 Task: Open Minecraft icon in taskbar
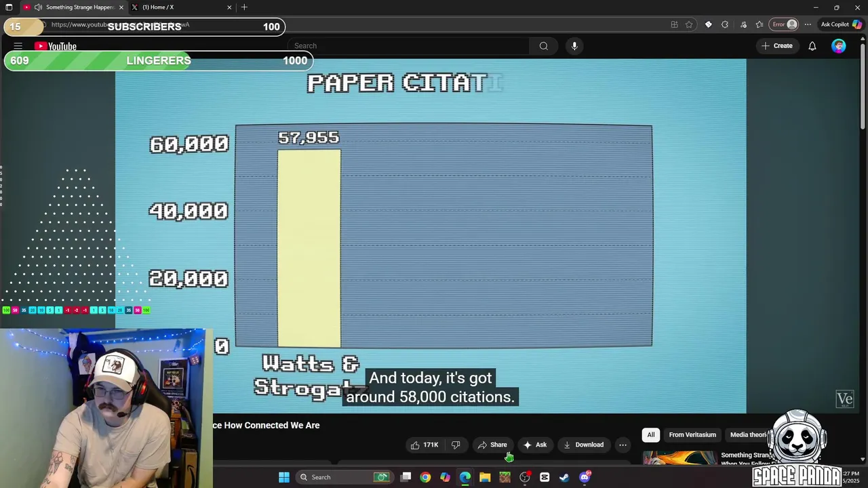click(x=505, y=477)
